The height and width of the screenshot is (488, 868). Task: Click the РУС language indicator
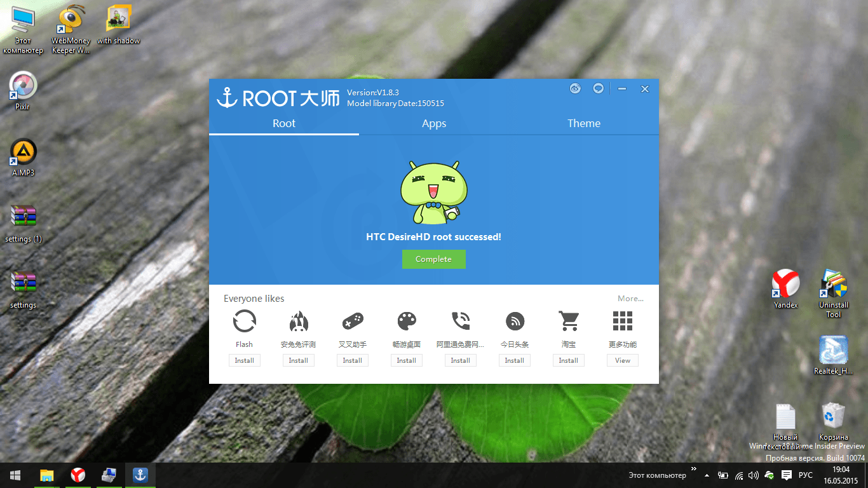805,475
